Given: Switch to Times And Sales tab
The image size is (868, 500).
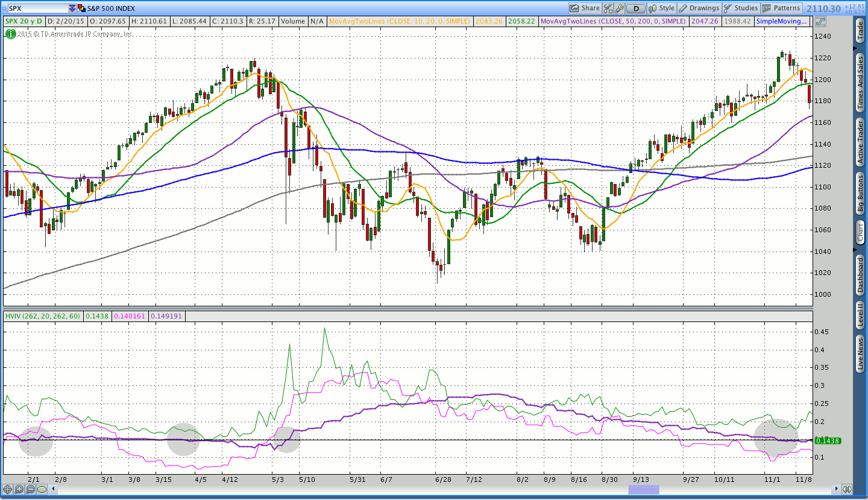Looking at the screenshot, I should coord(860,82).
